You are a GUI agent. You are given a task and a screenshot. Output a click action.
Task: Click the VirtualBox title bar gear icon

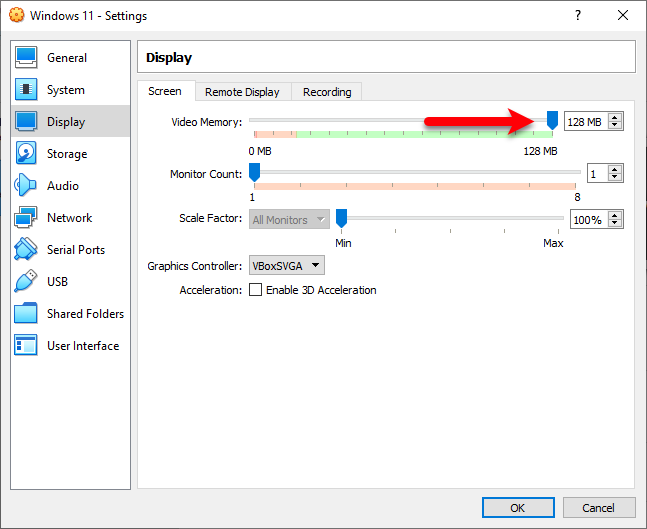tap(17, 15)
